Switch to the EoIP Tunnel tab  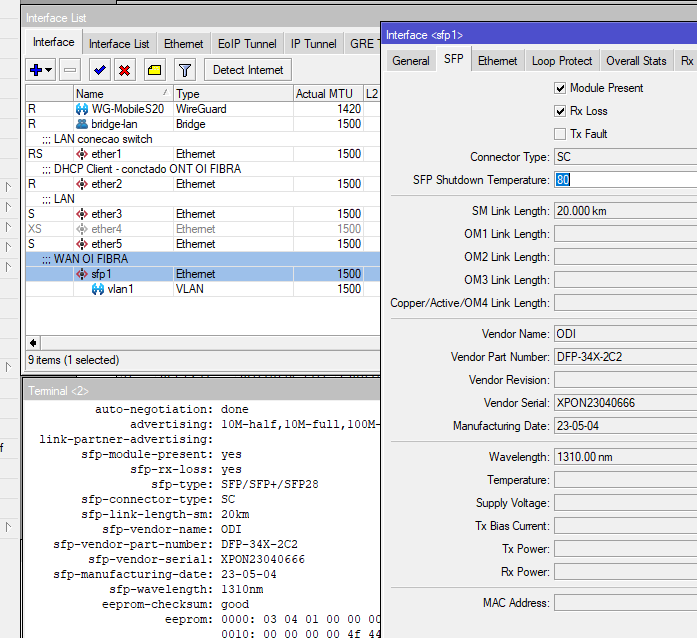pyautogui.click(x=247, y=44)
